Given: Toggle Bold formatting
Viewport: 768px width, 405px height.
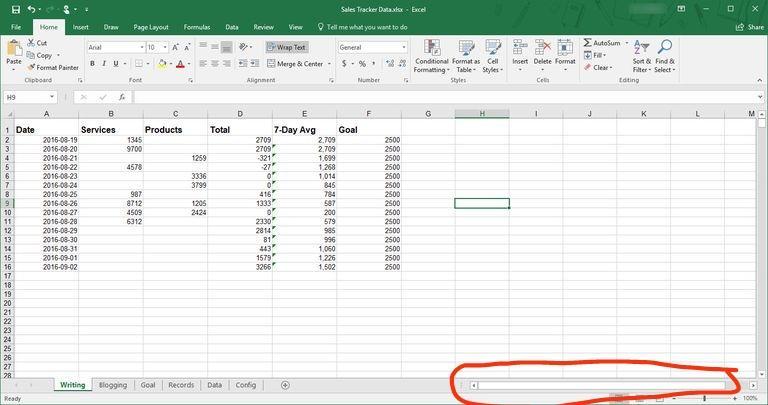Looking at the screenshot, I should (x=91, y=64).
